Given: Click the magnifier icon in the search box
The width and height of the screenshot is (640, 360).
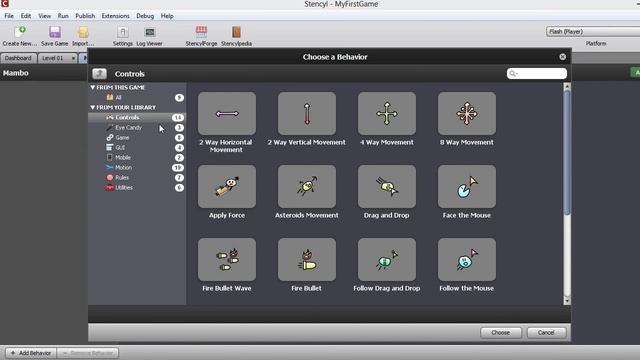Looking at the screenshot, I should [x=513, y=73].
